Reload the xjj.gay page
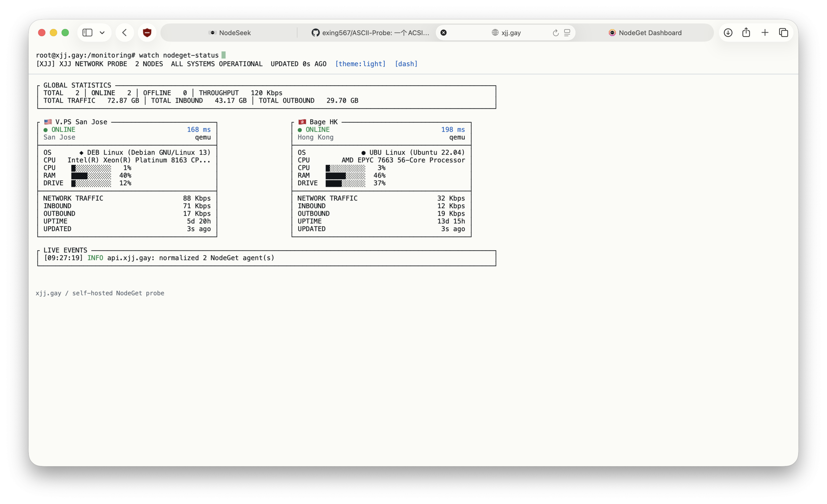The image size is (827, 504). [555, 33]
